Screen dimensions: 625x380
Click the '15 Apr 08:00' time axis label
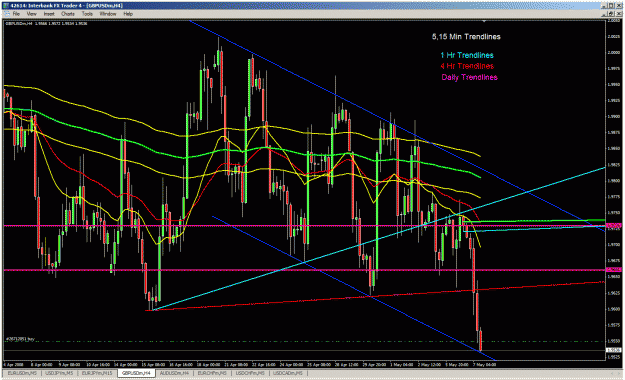[x=154, y=364]
